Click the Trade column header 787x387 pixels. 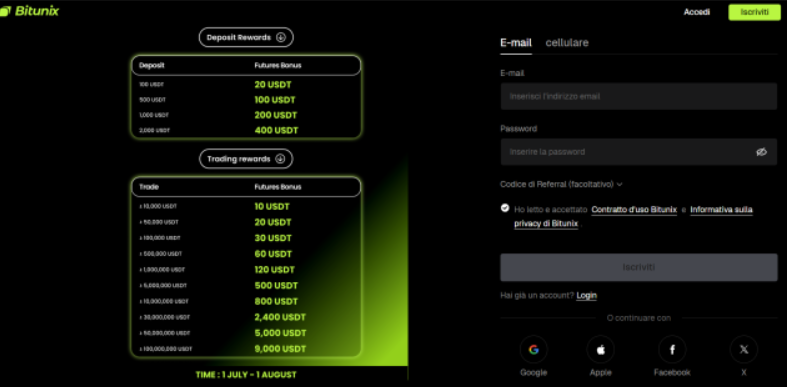click(x=149, y=187)
